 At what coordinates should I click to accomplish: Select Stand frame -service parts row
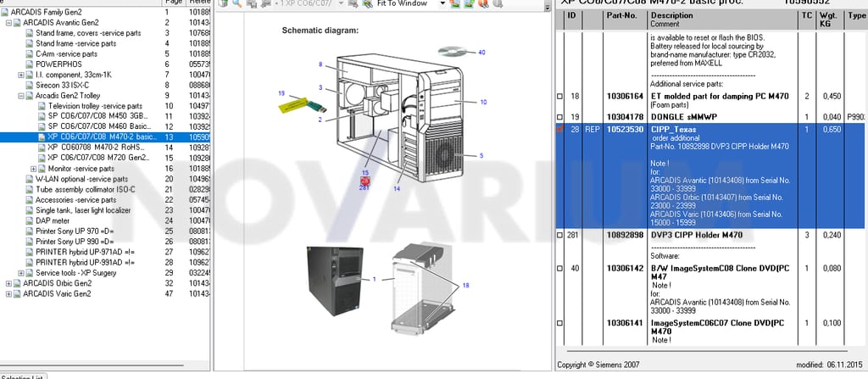(75, 43)
